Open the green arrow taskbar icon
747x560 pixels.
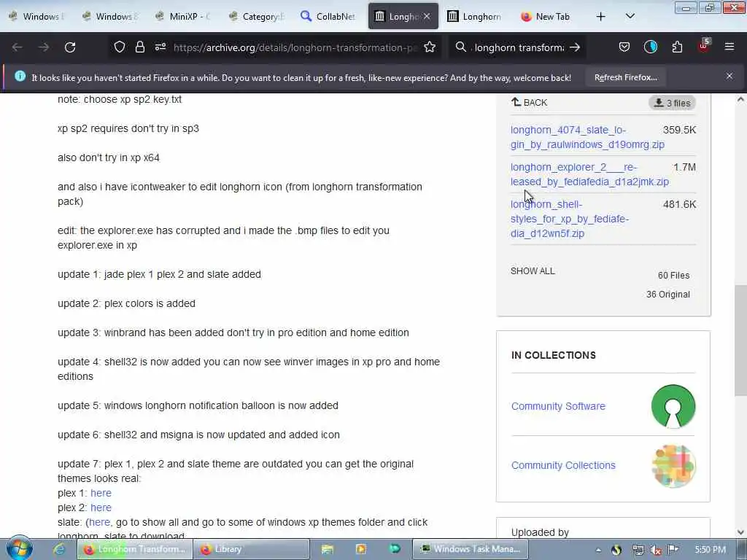tap(395, 549)
